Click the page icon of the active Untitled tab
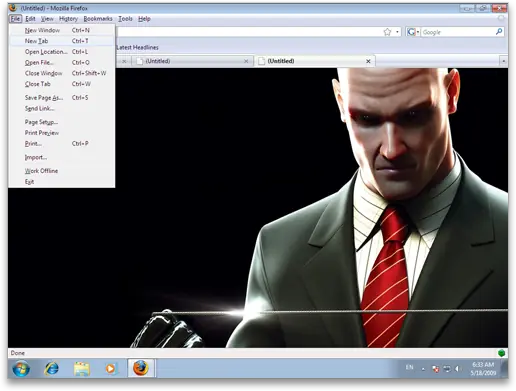 click(262, 61)
